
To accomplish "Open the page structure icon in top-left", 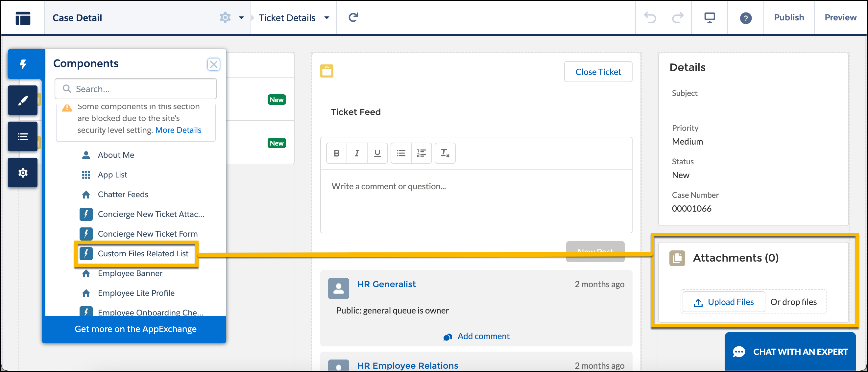I will pos(23,18).
